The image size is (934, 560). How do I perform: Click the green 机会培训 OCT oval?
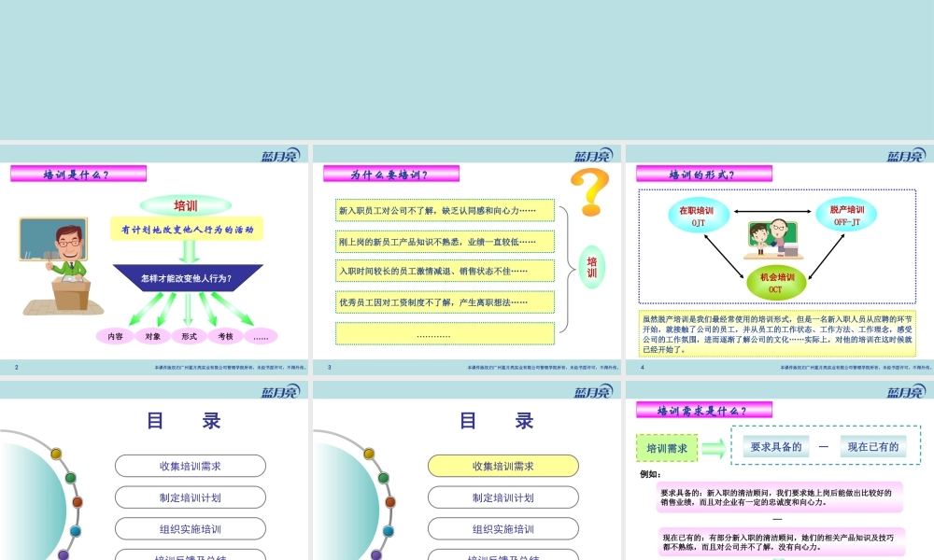(x=776, y=283)
